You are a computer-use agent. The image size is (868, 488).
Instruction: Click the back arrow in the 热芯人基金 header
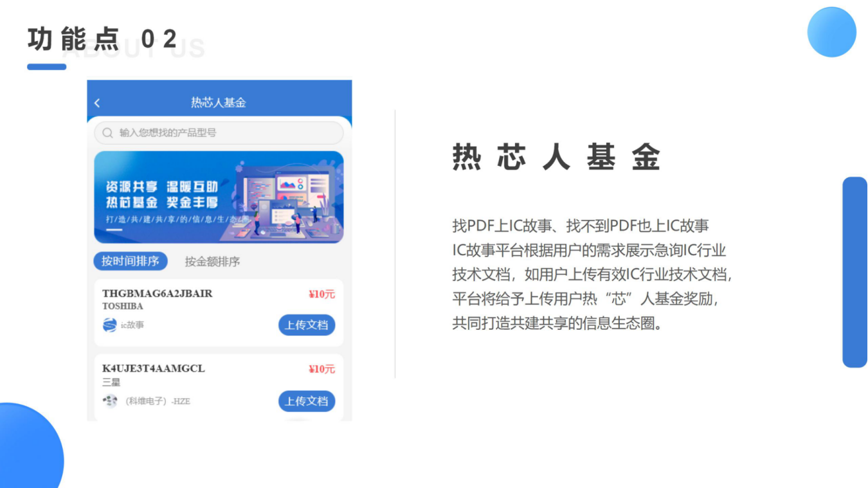click(97, 103)
